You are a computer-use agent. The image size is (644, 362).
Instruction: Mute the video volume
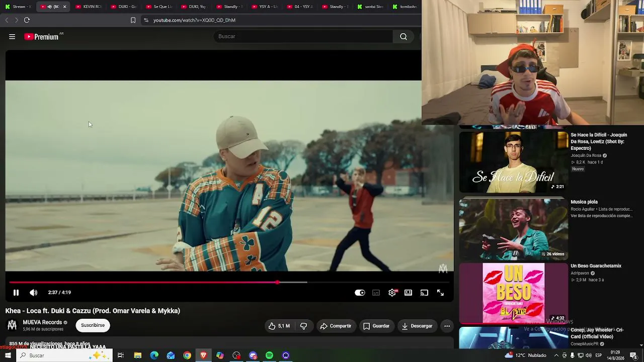coord(34,293)
